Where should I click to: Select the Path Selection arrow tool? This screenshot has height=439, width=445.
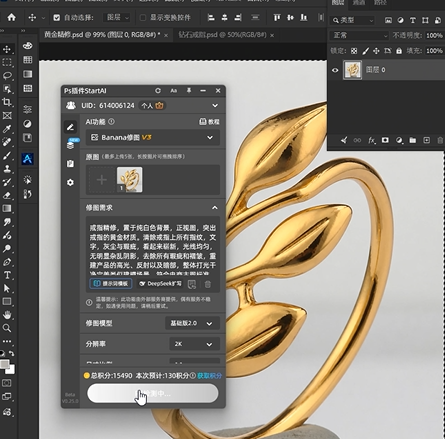tap(7, 288)
